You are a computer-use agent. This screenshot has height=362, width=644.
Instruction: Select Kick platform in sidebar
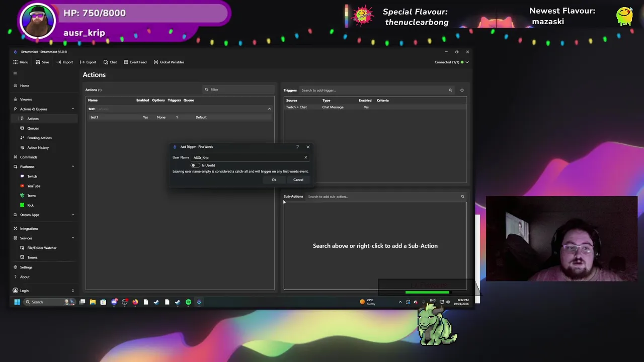[x=30, y=205]
